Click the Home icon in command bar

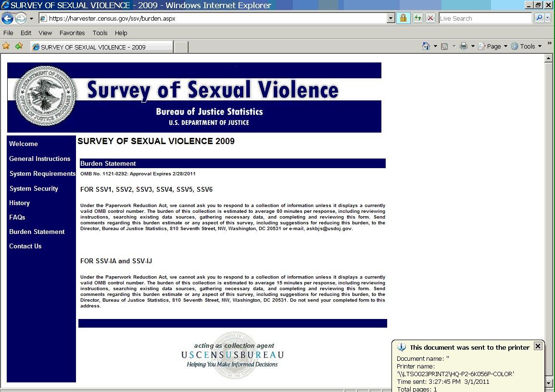[426, 46]
